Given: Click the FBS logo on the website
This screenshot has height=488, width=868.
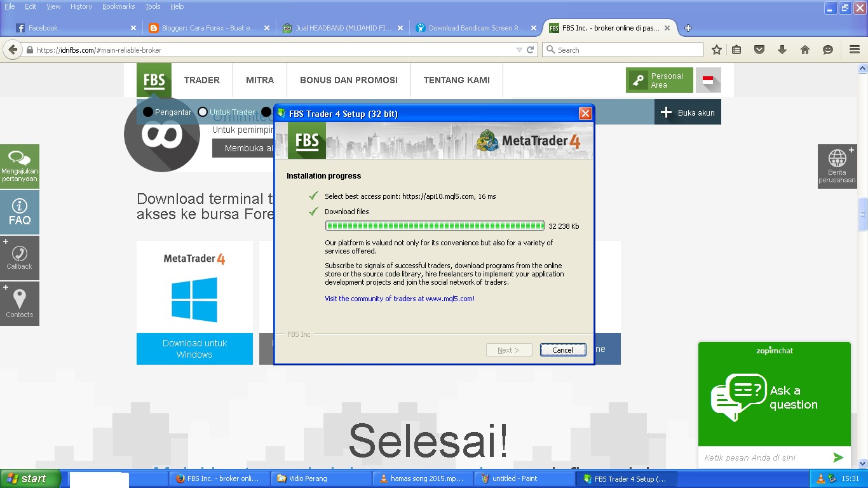Looking at the screenshot, I should pyautogui.click(x=154, y=80).
